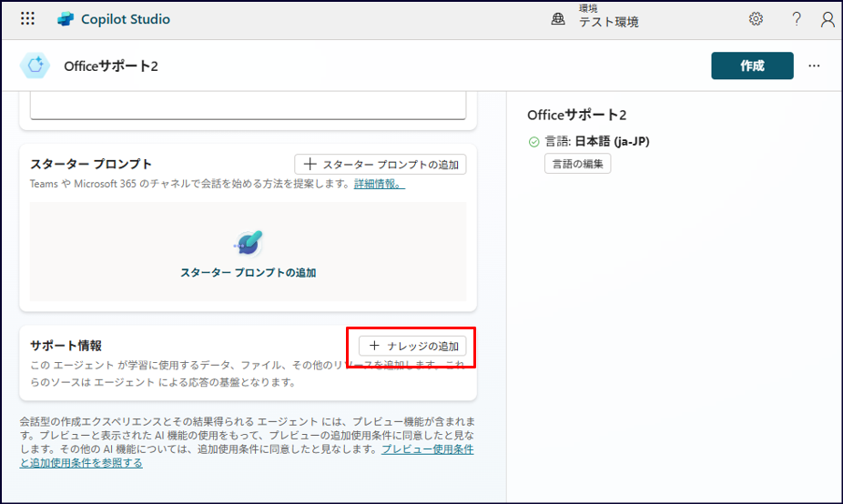This screenshot has width=843, height=504.
Task: Click the サポート情報 section heading
Action: [66, 346]
